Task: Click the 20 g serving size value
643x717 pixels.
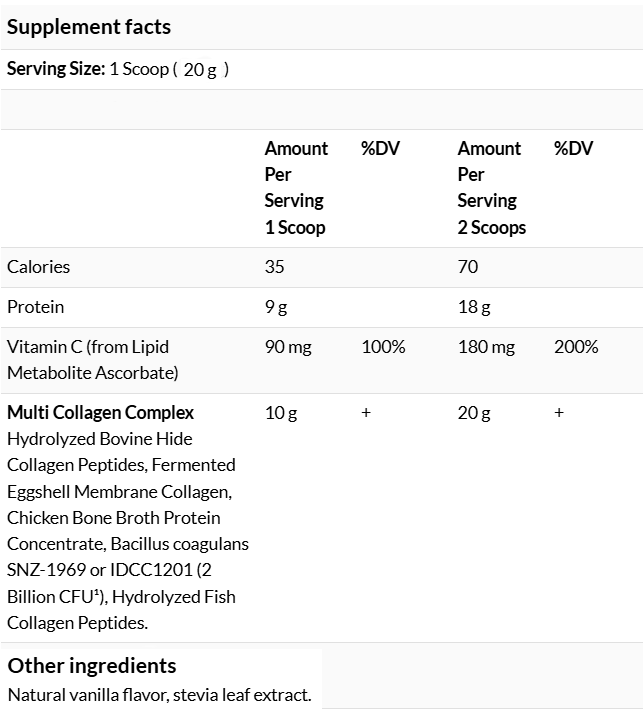Action: click(x=200, y=70)
